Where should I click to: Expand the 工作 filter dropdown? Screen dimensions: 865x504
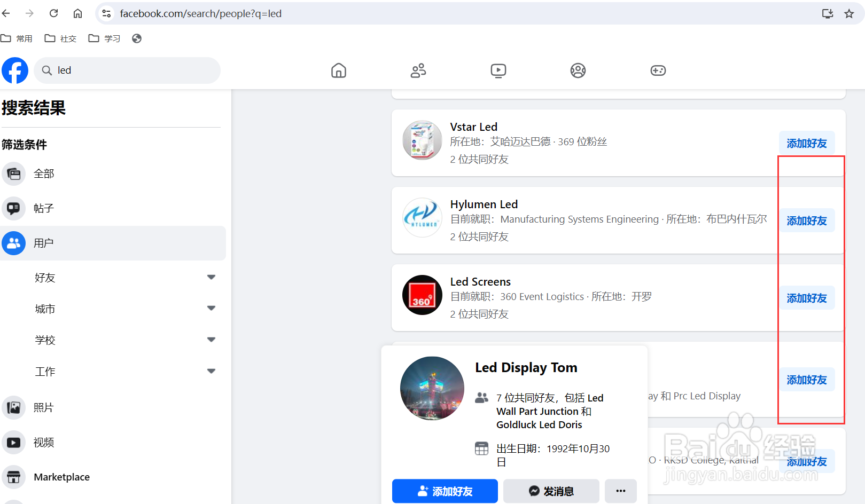[x=211, y=371]
